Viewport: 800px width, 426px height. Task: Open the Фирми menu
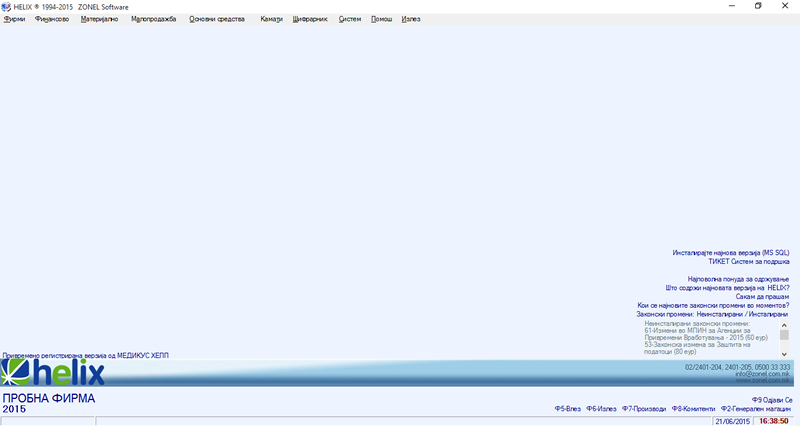click(14, 19)
